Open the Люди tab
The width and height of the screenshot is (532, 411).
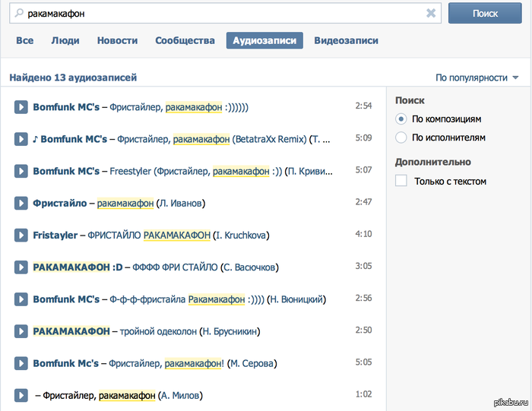(65, 40)
